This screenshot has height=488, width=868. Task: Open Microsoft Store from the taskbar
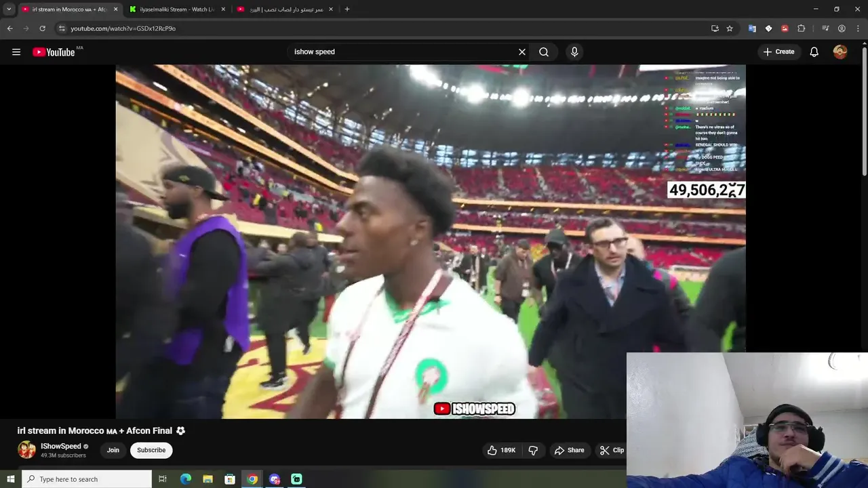[x=230, y=479]
